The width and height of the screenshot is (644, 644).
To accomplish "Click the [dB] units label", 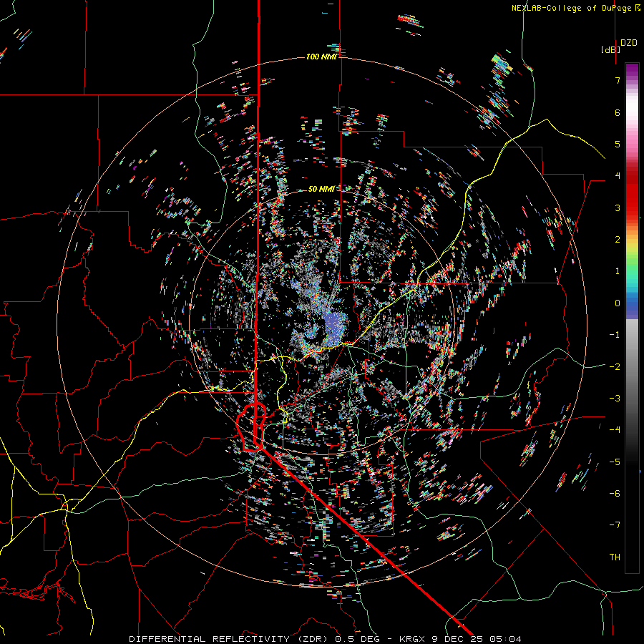I will tap(611, 49).
